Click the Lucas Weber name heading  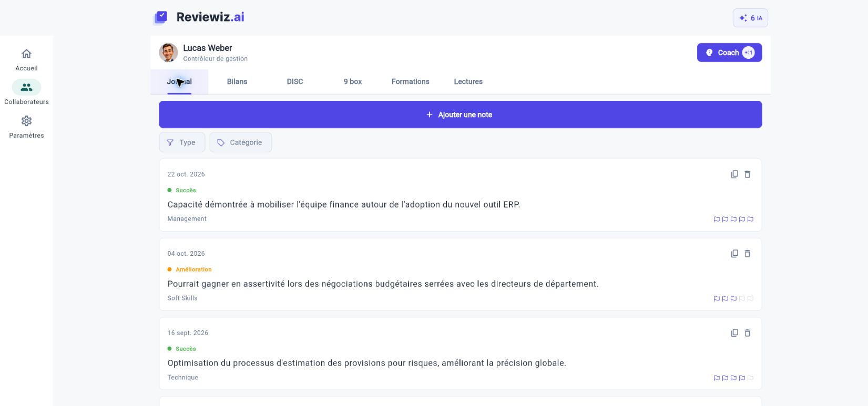(208, 48)
